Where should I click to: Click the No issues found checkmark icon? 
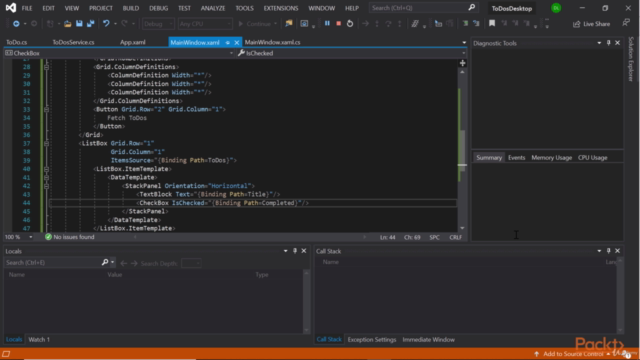pos(48,237)
